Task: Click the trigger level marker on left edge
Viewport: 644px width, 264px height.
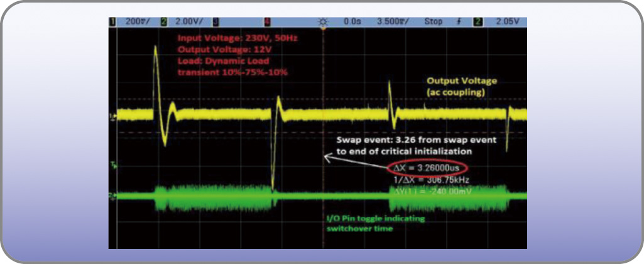Action: point(112,165)
